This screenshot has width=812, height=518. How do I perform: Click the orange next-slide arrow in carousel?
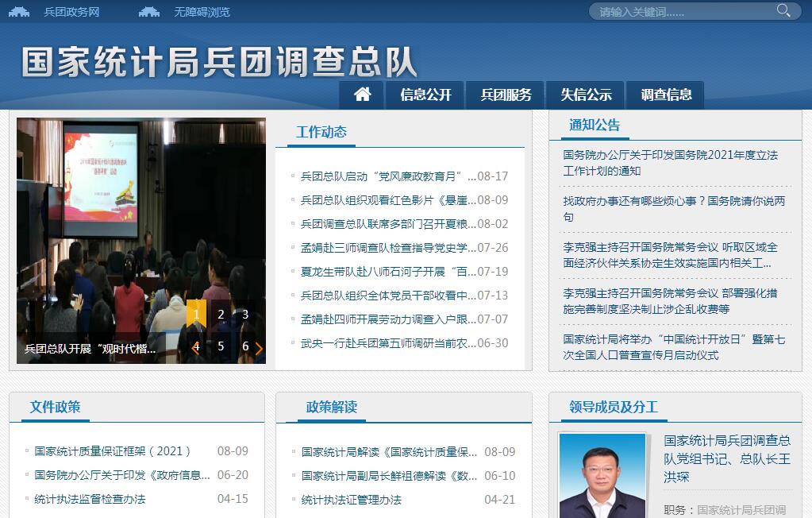[x=259, y=348]
